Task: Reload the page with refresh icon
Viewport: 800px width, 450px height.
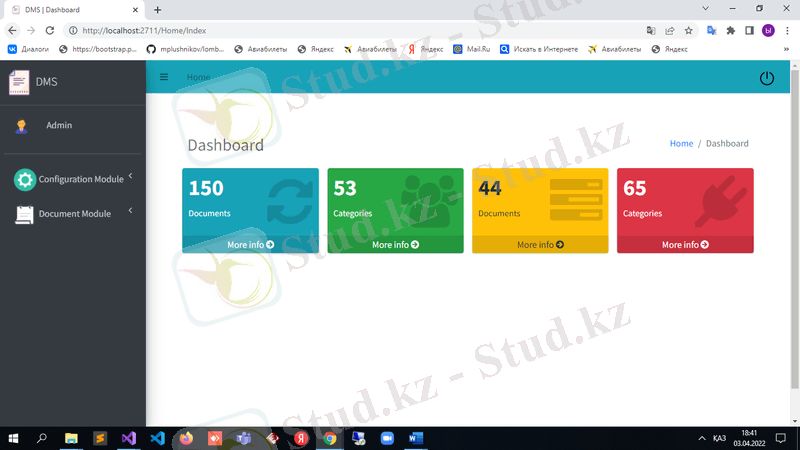Action: click(x=49, y=31)
